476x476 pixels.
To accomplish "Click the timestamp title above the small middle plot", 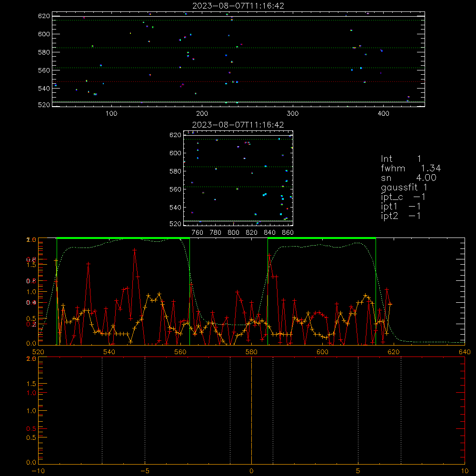I will pos(238,125).
